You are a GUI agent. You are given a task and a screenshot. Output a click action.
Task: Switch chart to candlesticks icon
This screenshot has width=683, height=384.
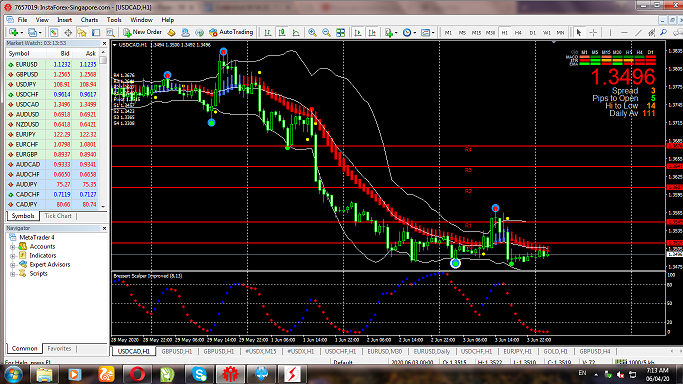282,33
